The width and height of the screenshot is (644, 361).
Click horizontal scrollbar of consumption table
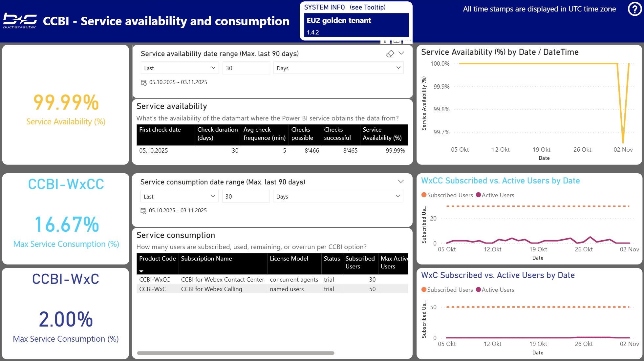(235, 353)
